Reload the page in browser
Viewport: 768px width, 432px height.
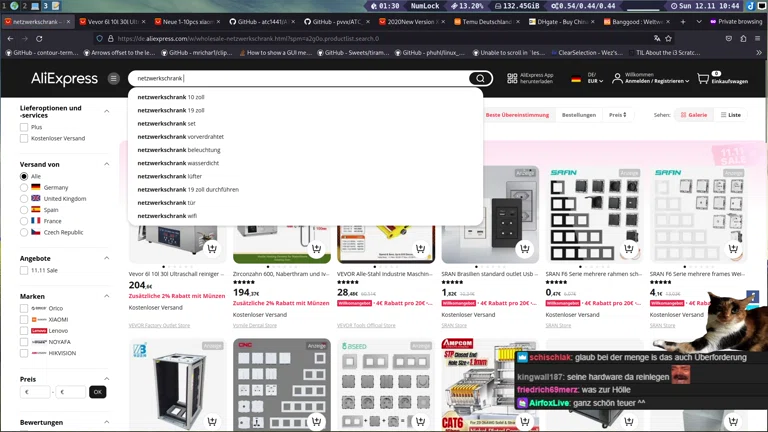[40, 38]
